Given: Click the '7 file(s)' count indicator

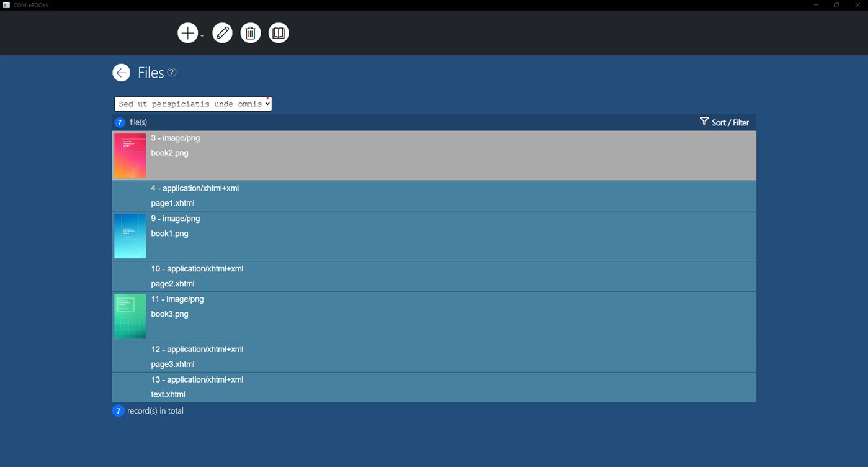Looking at the screenshot, I should [x=119, y=122].
